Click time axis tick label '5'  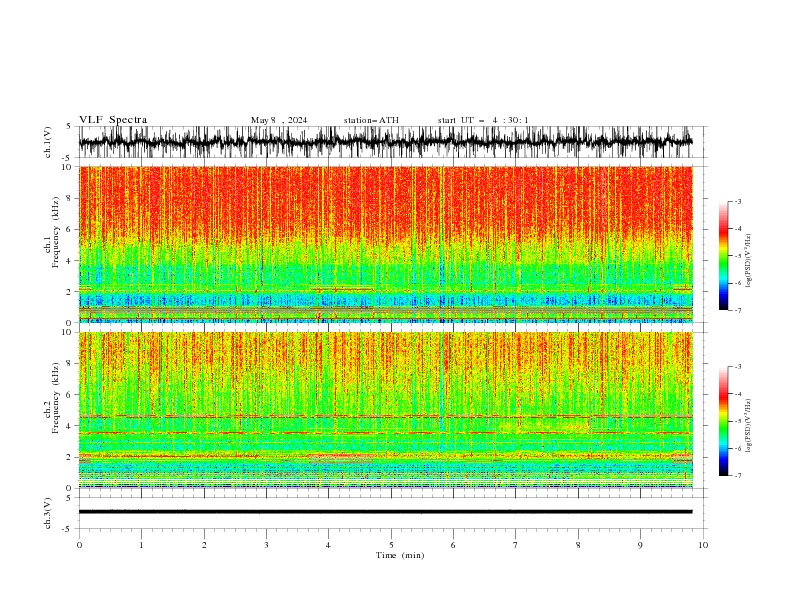click(x=391, y=545)
